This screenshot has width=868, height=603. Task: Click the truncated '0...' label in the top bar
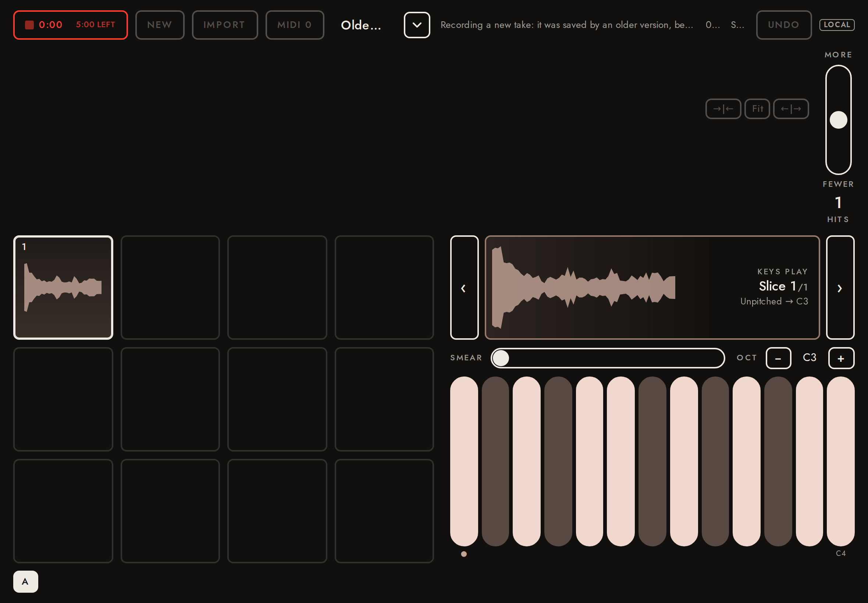tap(713, 25)
